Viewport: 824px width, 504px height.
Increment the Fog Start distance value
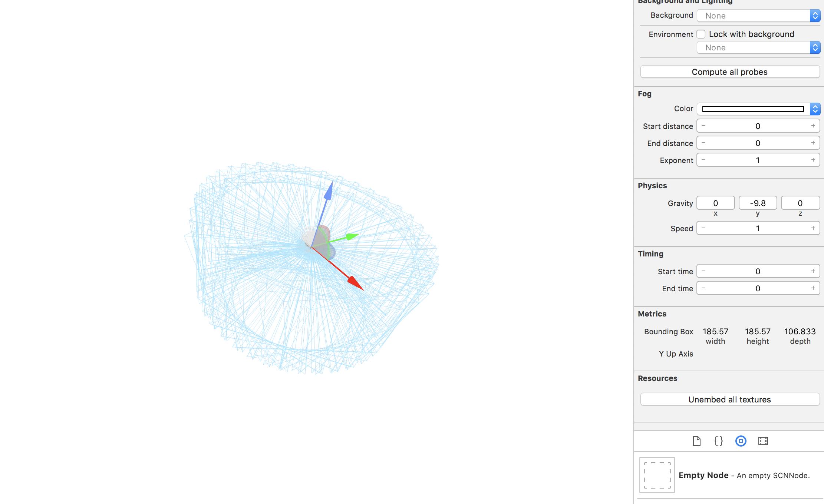tap(813, 126)
